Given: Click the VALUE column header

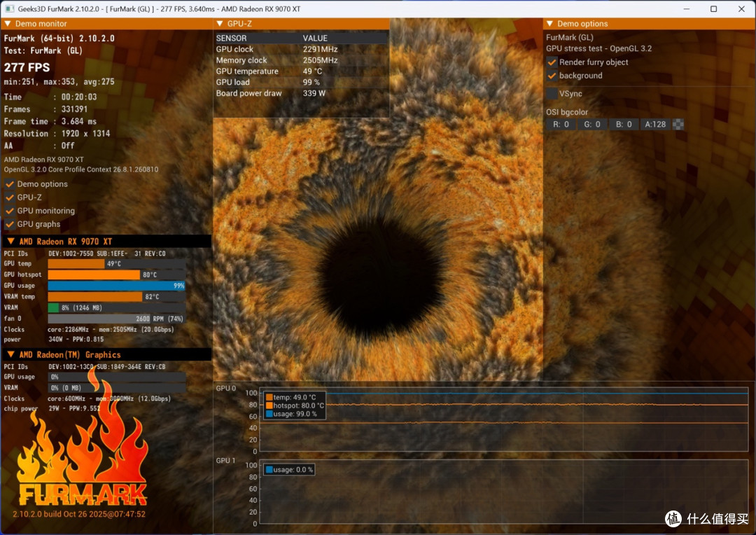Looking at the screenshot, I should [x=315, y=38].
